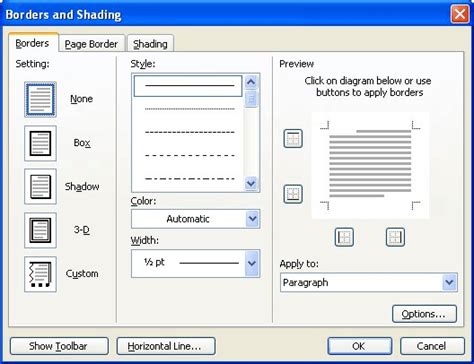Choose the Box border setting icon
Screen dimensions: 474x364
click(40, 143)
